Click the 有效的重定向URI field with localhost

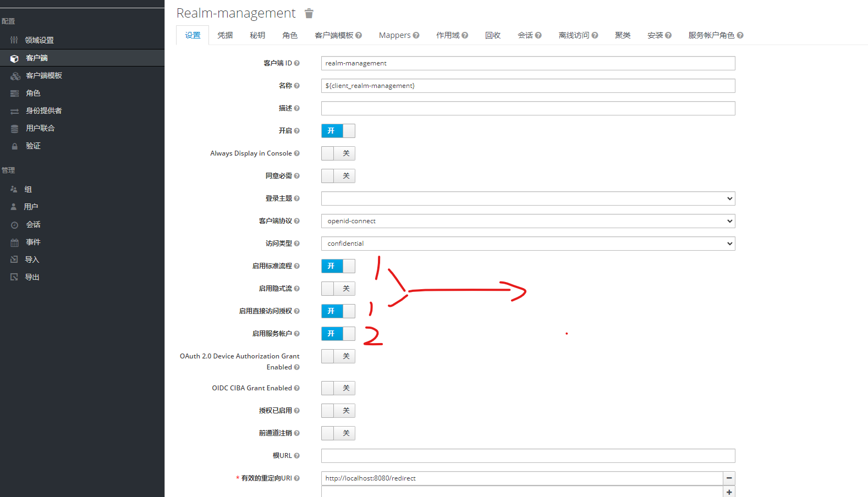tap(522, 478)
